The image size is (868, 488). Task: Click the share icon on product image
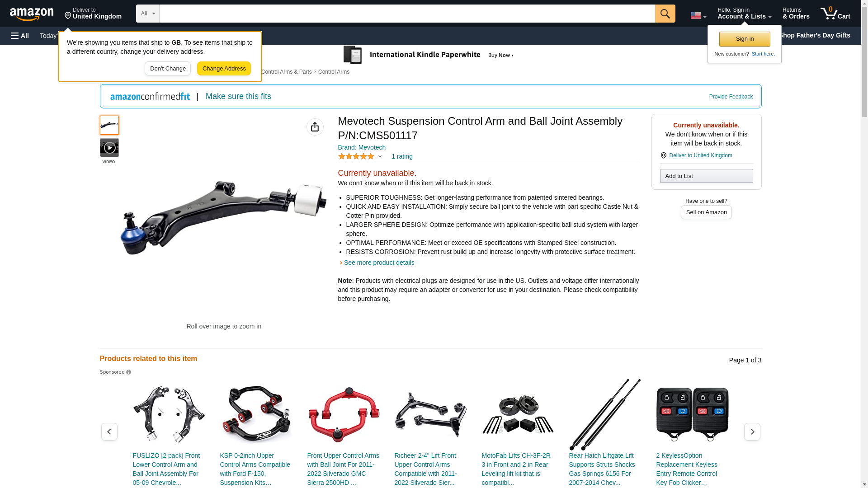coord(315,127)
